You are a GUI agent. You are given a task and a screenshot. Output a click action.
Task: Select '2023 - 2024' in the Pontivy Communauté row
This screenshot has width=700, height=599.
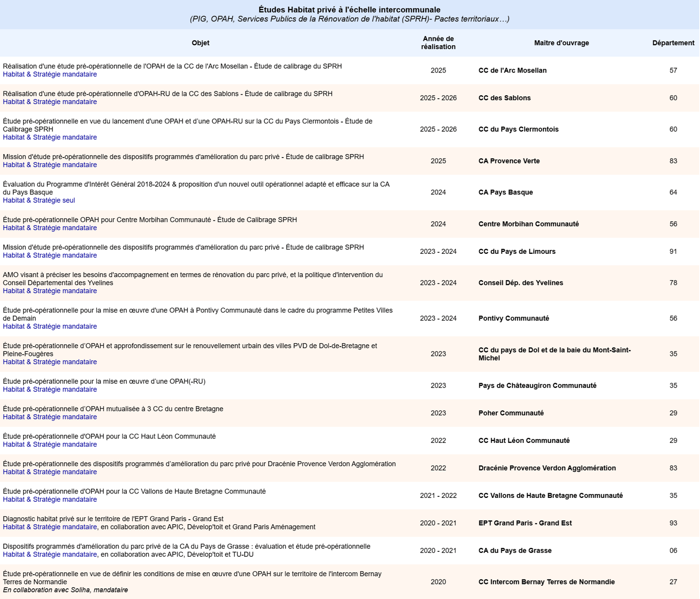438,318
